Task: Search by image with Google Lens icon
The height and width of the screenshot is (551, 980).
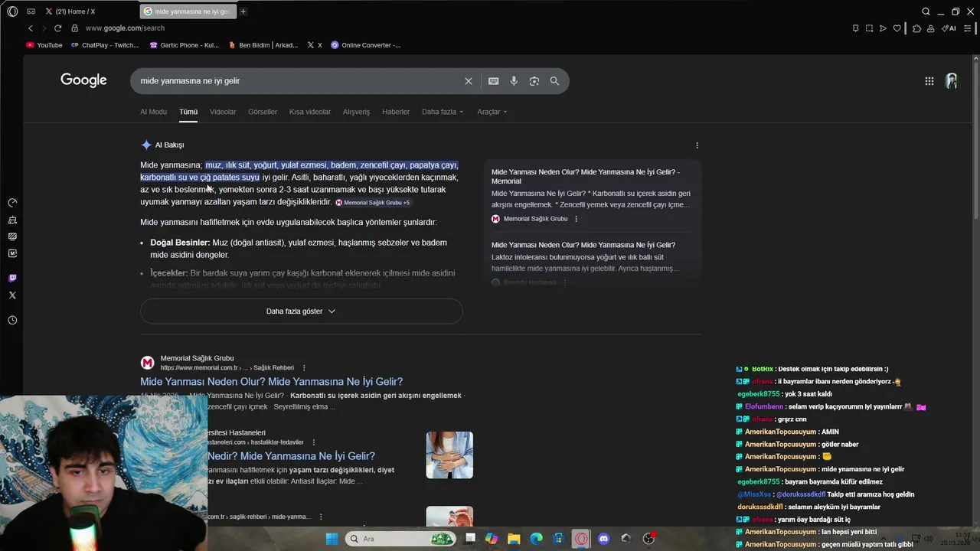Action: point(534,81)
